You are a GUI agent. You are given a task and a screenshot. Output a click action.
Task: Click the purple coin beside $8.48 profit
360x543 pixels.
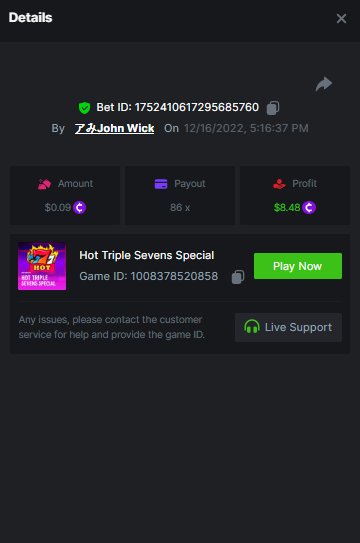[309, 207]
